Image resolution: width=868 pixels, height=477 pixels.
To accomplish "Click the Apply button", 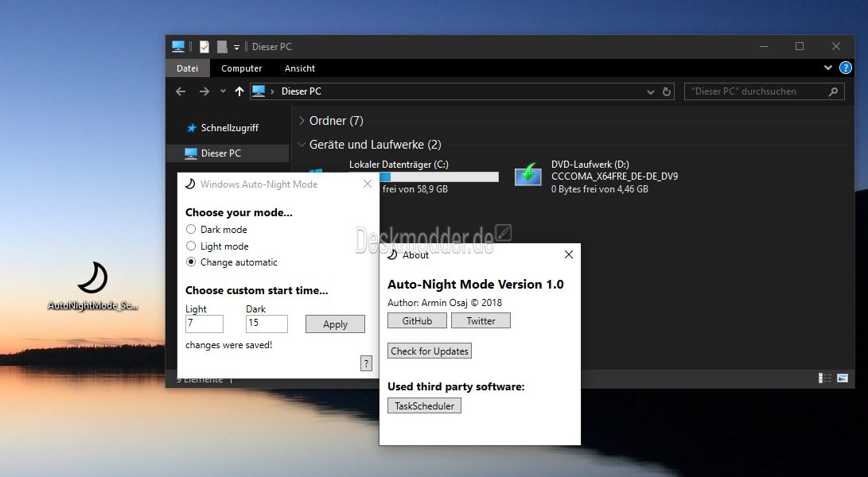I will coord(335,324).
